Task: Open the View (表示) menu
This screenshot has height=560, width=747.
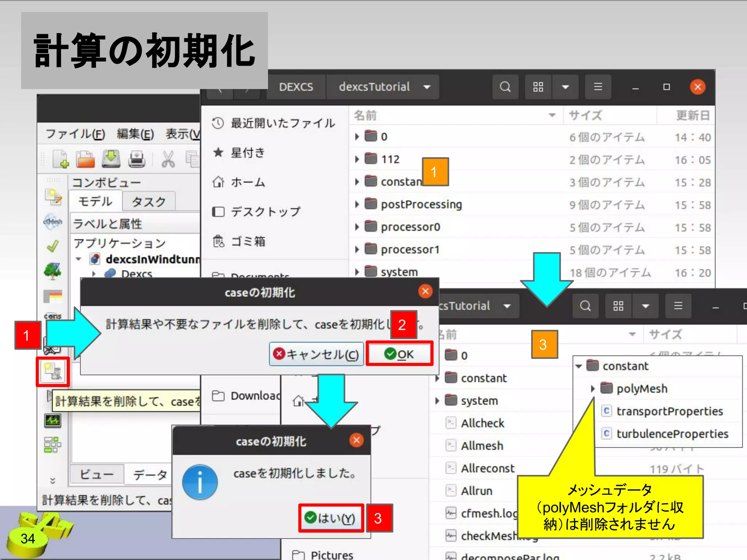Action: click(182, 134)
